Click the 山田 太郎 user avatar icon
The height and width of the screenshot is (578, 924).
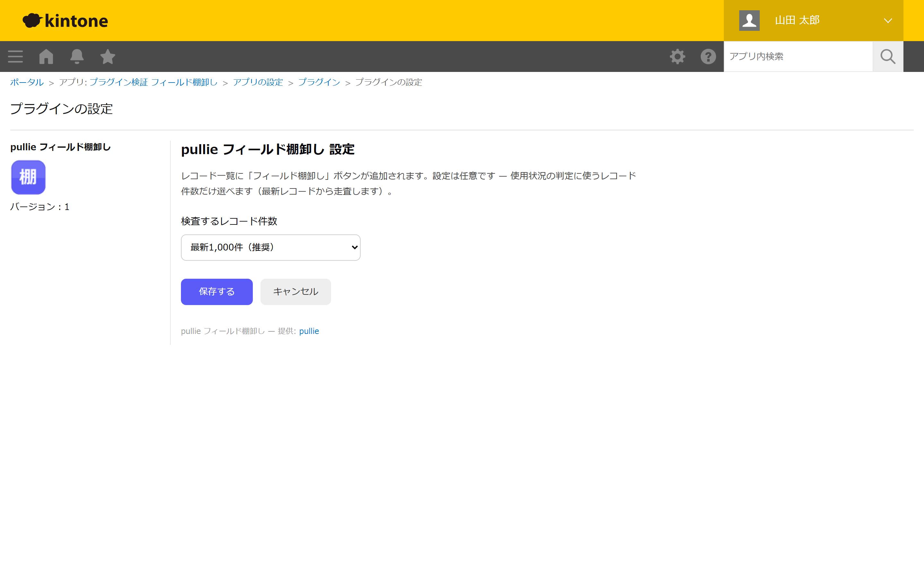click(749, 21)
